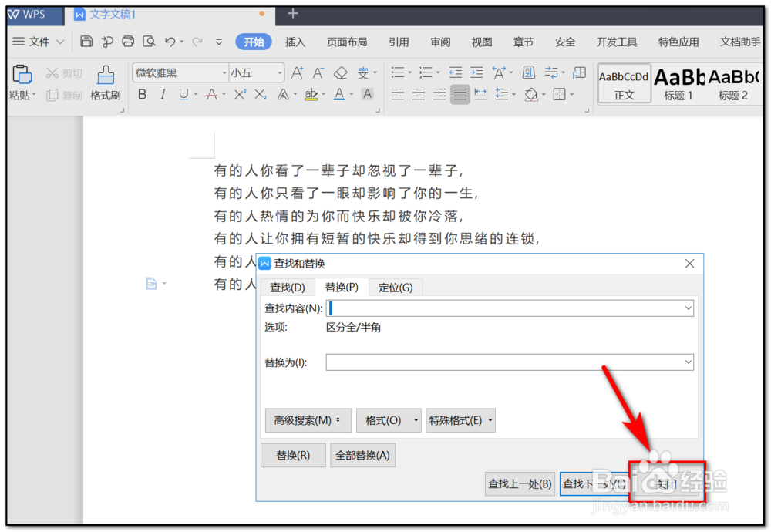The height and width of the screenshot is (532, 771).
Task: Switch to 审阅 ribbon tab
Action: (x=440, y=42)
